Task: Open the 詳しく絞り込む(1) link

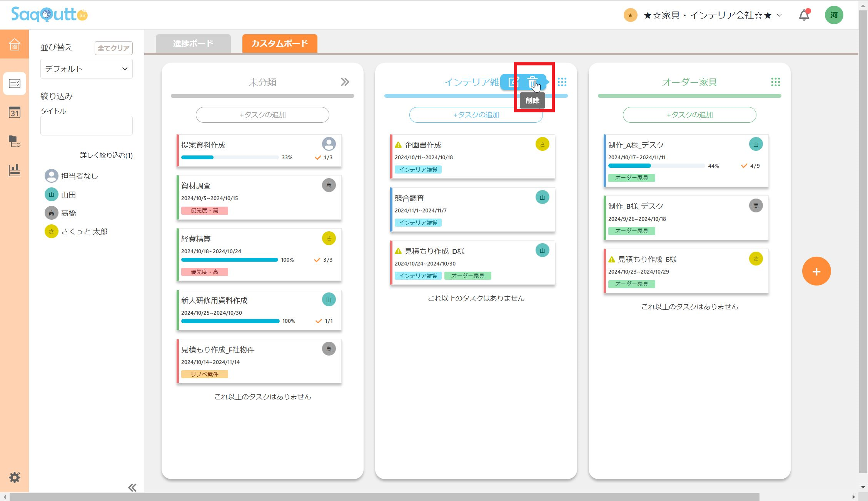Action: 106,155
